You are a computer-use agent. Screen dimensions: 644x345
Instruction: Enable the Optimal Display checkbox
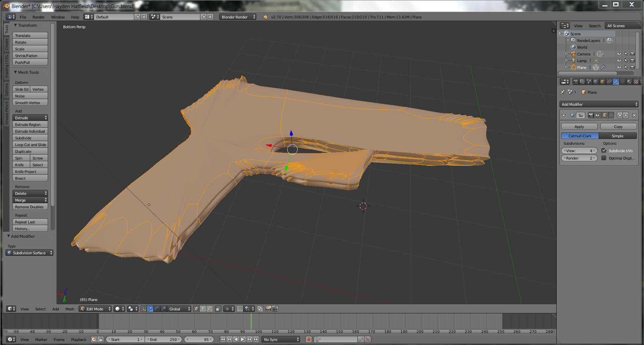[604, 158]
